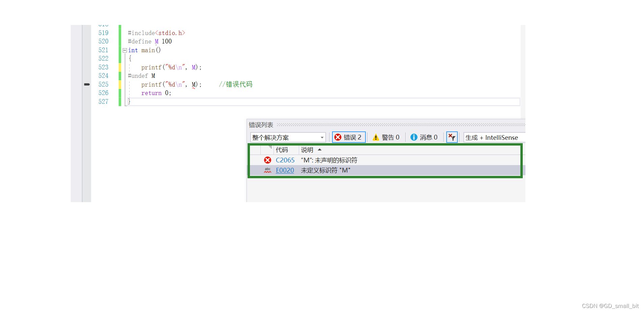This screenshot has height=312, width=644.
Task: Click line number 523 in the gutter
Action: 103,67
